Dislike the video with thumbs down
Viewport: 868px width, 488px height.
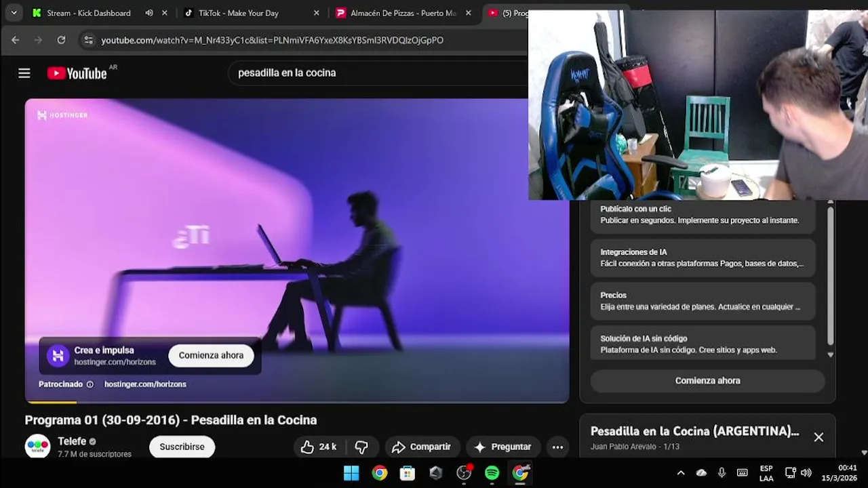tap(361, 447)
